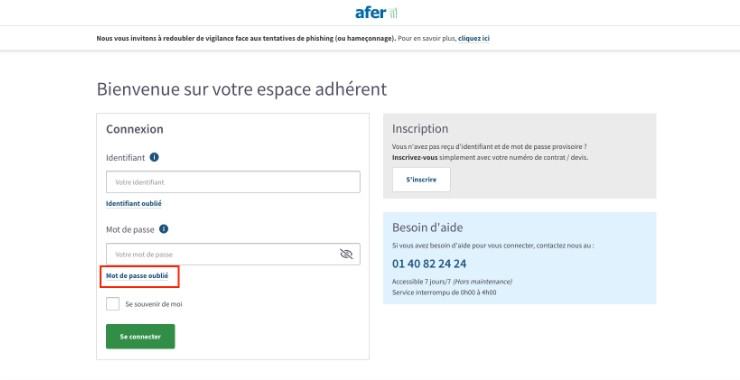Viewport: 740px width, 380px height.
Task: Click the Besoin d'aide heading
Action: (428, 228)
